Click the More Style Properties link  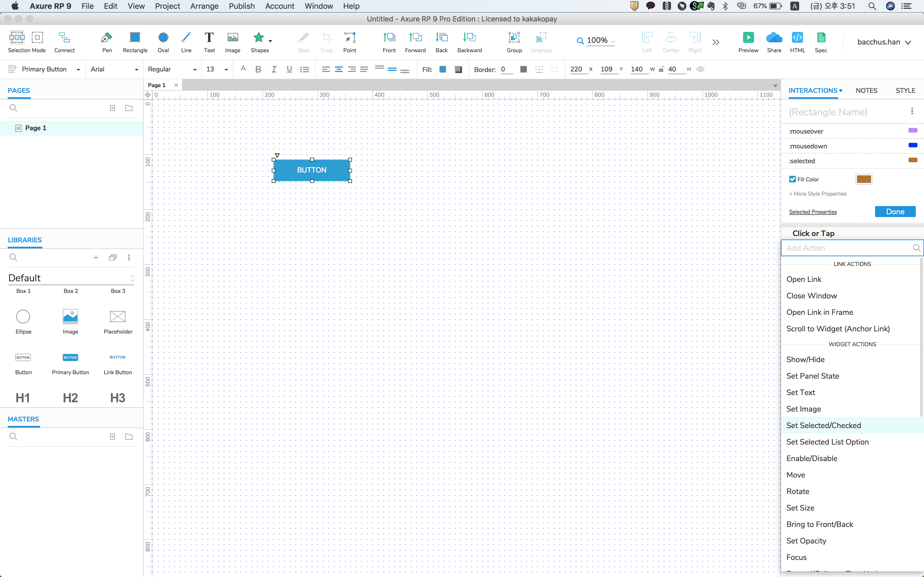point(818,194)
